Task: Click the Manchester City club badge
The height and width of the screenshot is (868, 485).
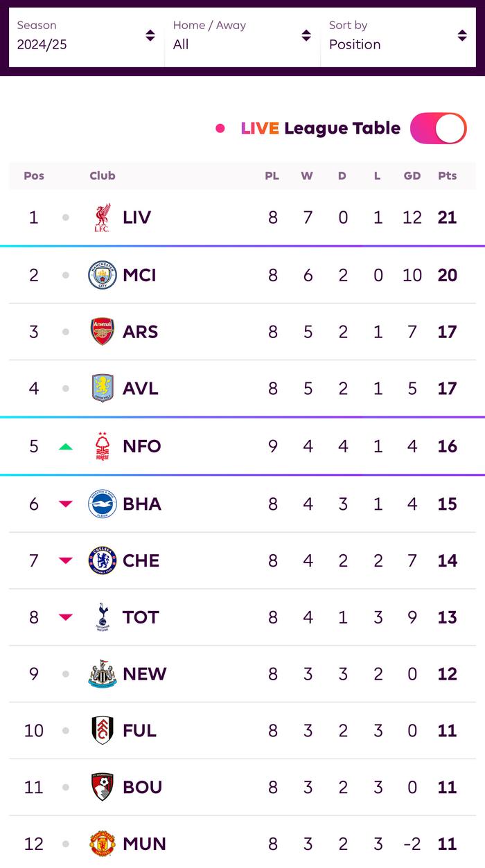Action: pos(103,275)
